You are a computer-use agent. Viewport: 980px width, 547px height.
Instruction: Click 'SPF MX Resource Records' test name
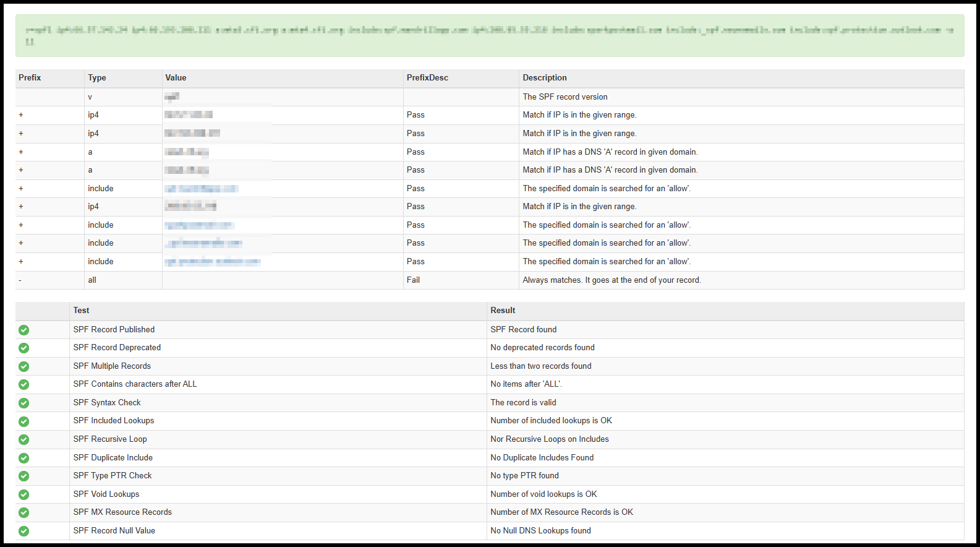coord(122,512)
